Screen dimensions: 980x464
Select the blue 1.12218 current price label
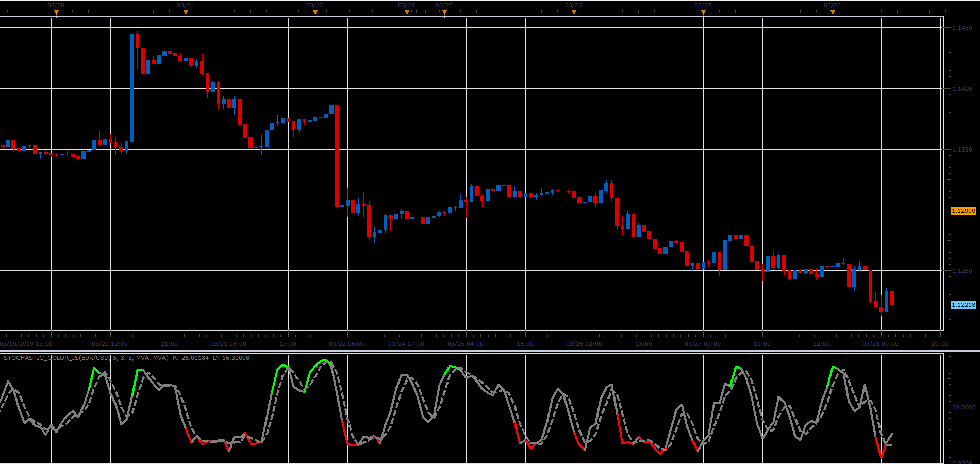[964, 305]
